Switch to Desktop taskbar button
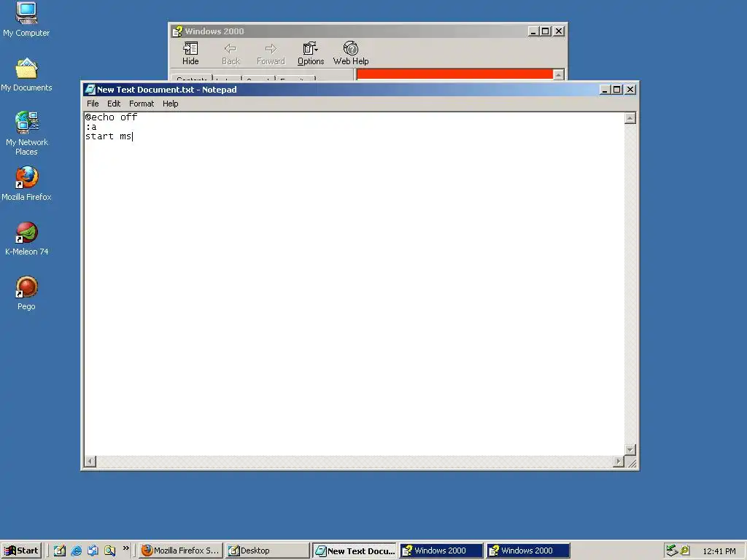 point(267,551)
